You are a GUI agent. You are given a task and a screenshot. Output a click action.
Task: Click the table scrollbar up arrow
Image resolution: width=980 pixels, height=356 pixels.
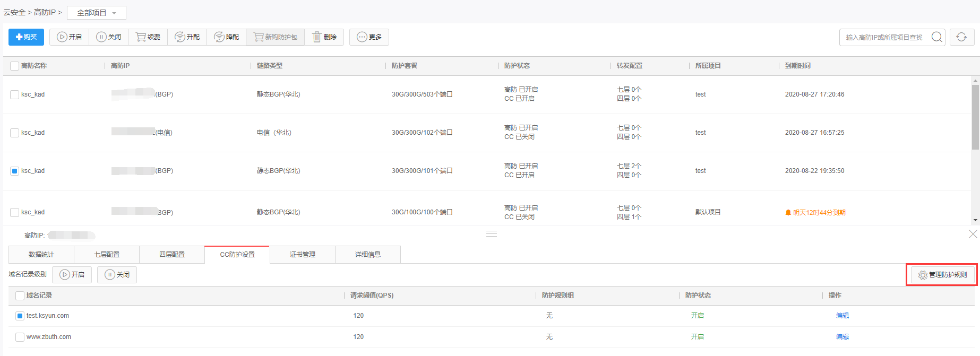pyautogui.click(x=975, y=81)
